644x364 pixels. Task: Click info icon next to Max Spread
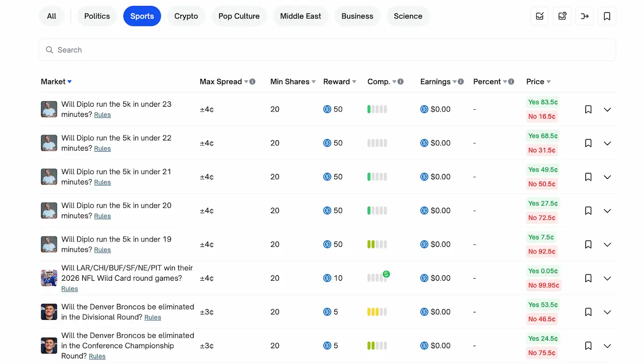253,82
